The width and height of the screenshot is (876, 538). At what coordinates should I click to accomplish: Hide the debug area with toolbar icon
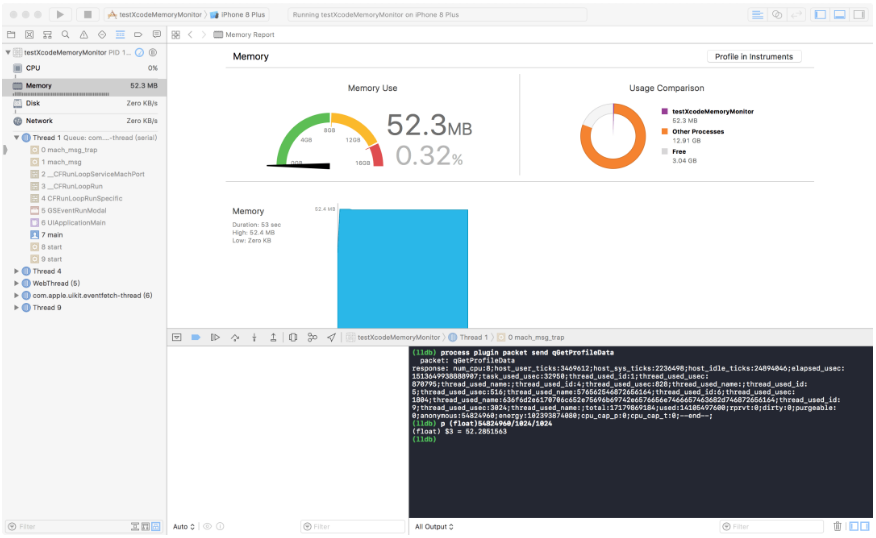(177, 337)
